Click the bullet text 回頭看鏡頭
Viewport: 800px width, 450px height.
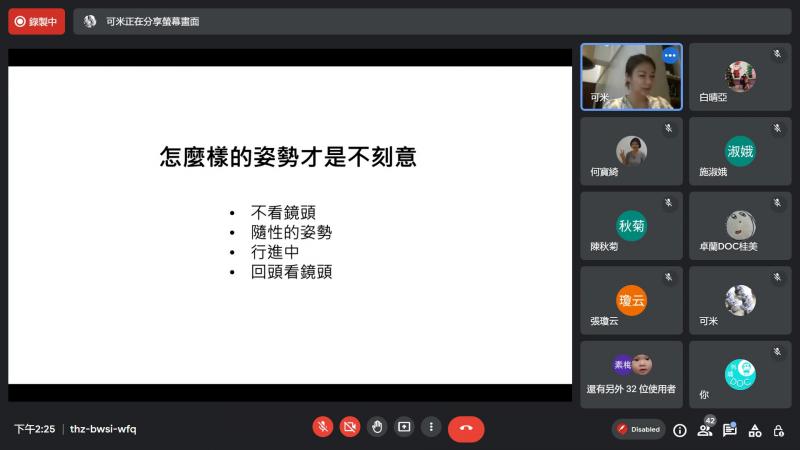[291, 272]
